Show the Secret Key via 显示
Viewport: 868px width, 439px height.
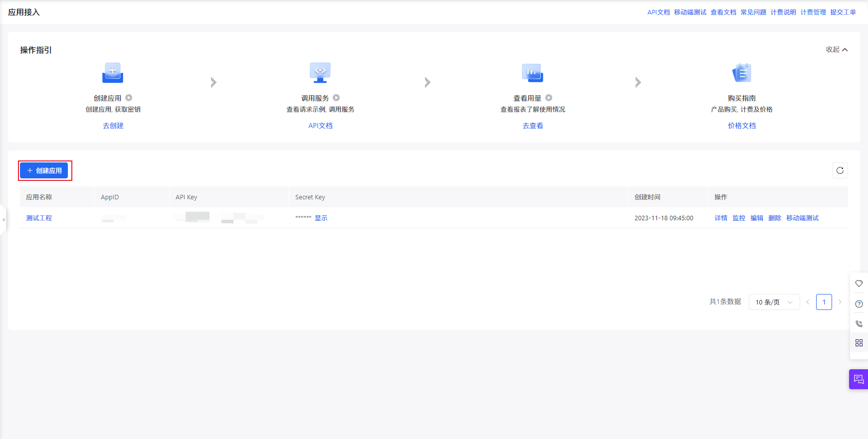coord(321,218)
